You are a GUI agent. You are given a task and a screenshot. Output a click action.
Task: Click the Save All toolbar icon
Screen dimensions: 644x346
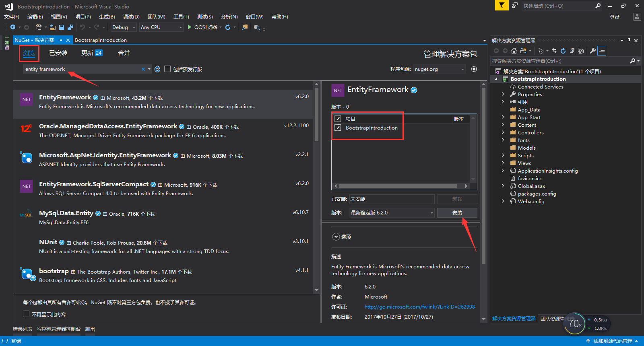click(x=70, y=27)
